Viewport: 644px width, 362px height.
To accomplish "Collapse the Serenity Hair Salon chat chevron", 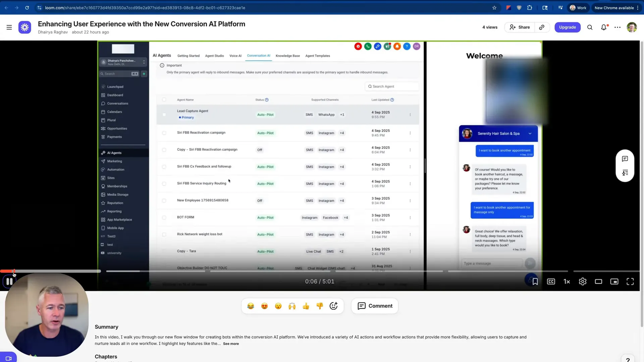I will tap(530, 133).
